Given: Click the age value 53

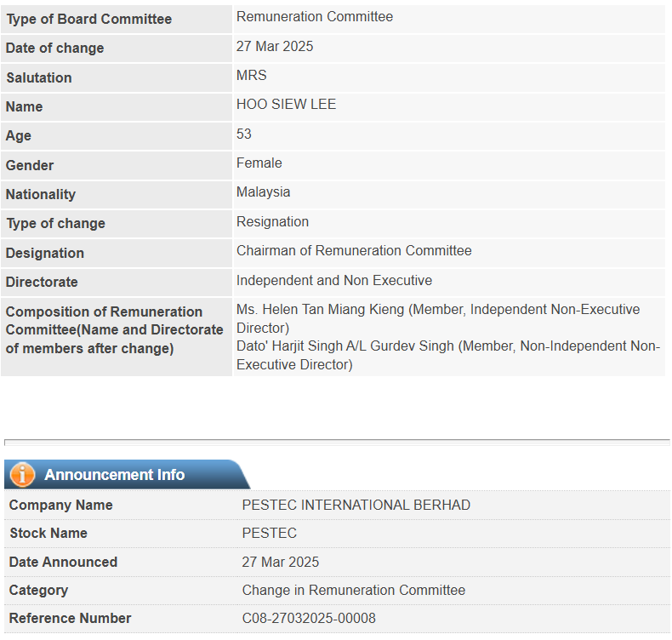Looking at the screenshot, I should [x=244, y=134].
